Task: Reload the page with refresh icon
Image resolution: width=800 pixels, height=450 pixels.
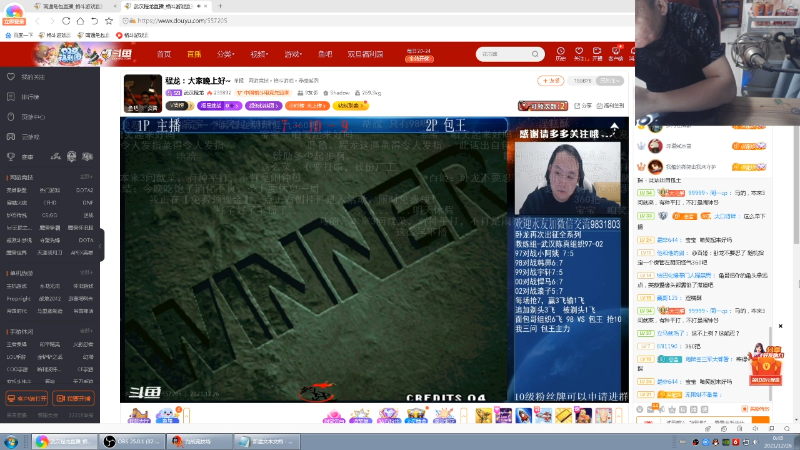Action: (x=66, y=21)
